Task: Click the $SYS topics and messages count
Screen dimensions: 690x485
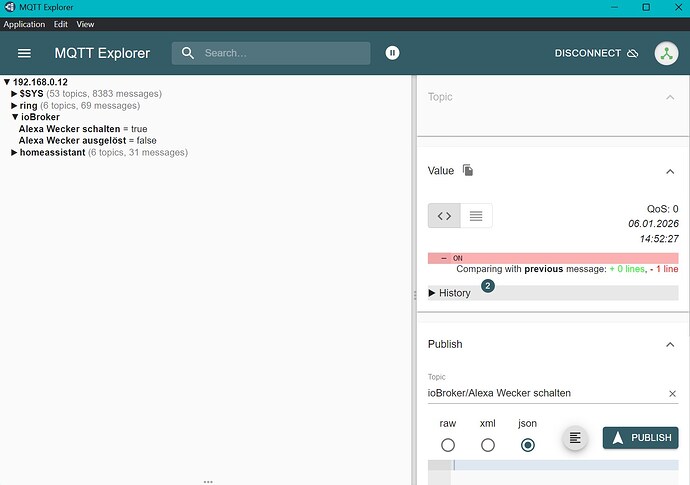Action: 104,94
